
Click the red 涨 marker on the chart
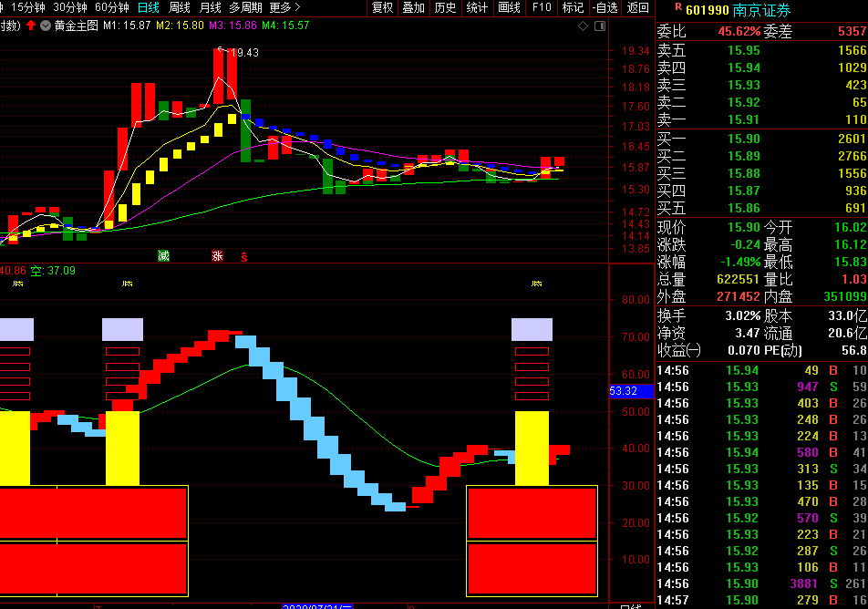[x=217, y=255]
